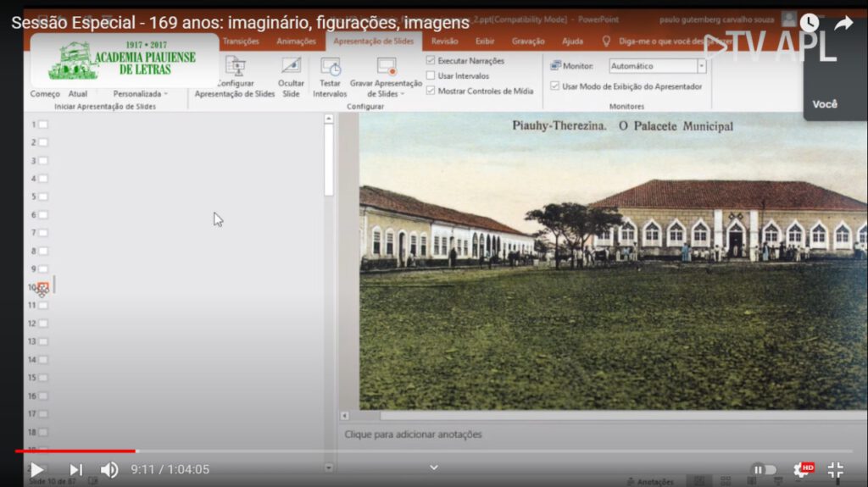Select slide 2 thumbnail

pyautogui.click(x=43, y=142)
